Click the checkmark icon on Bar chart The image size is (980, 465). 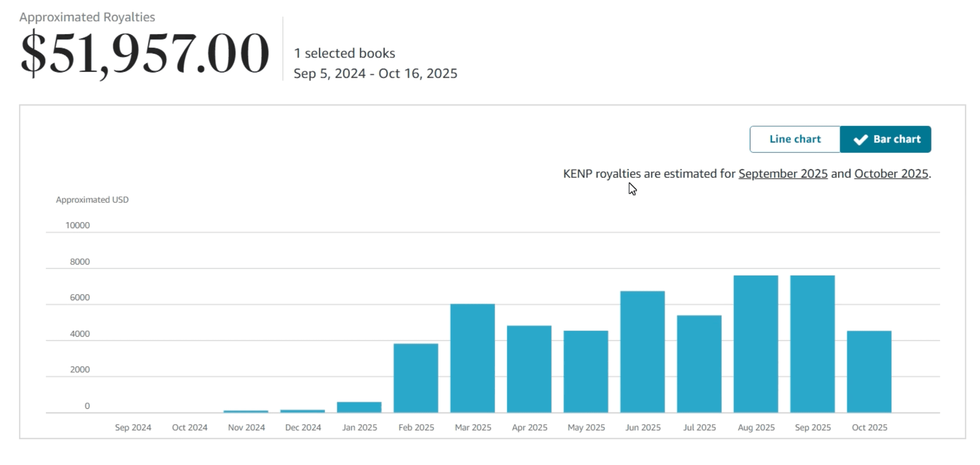(860, 140)
